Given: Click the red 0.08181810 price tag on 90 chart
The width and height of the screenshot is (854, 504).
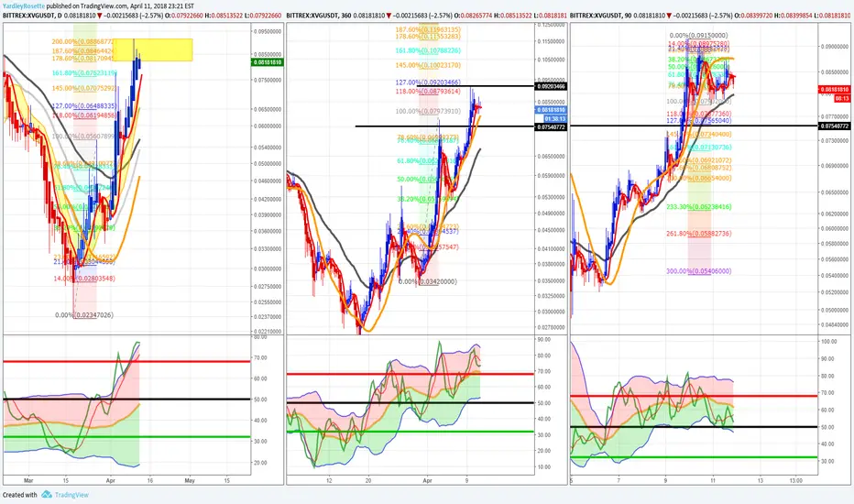Looking at the screenshot, I should click(x=835, y=90).
